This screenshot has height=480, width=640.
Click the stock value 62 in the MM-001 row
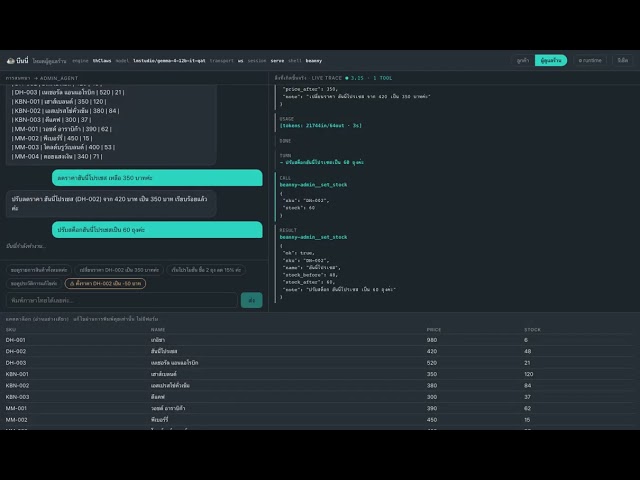528,409
